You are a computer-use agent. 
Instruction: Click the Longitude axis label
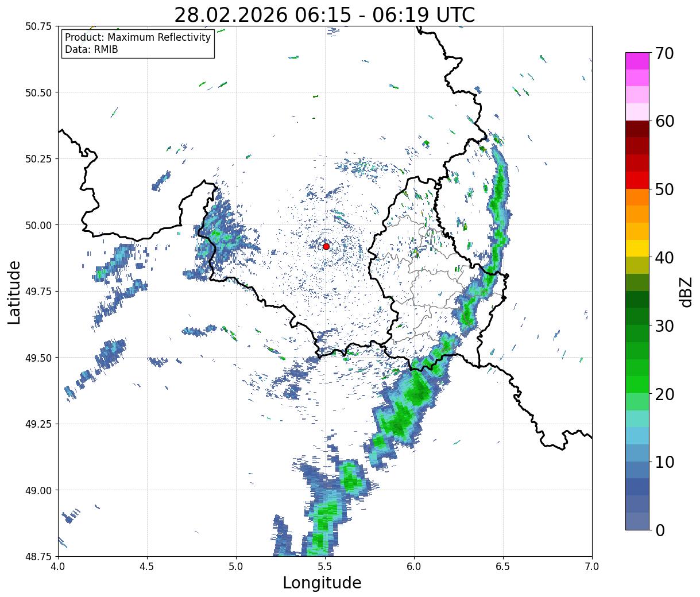[x=322, y=583]
